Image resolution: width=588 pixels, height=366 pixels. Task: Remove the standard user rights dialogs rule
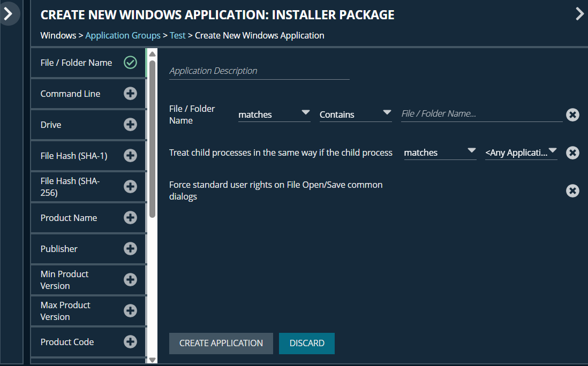(x=572, y=190)
